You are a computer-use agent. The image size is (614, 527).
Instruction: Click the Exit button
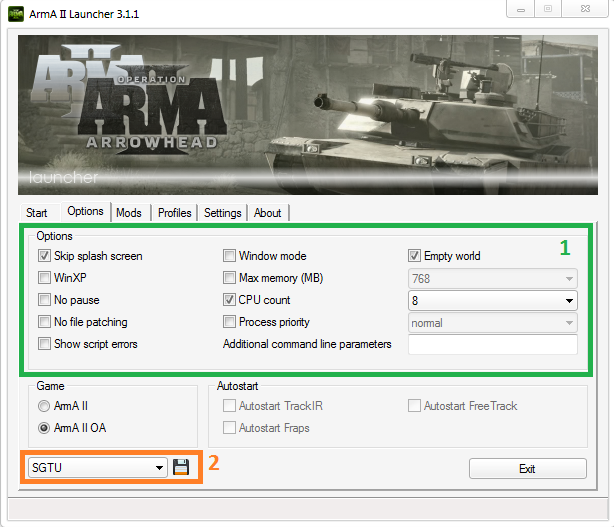(x=528, y=468)
